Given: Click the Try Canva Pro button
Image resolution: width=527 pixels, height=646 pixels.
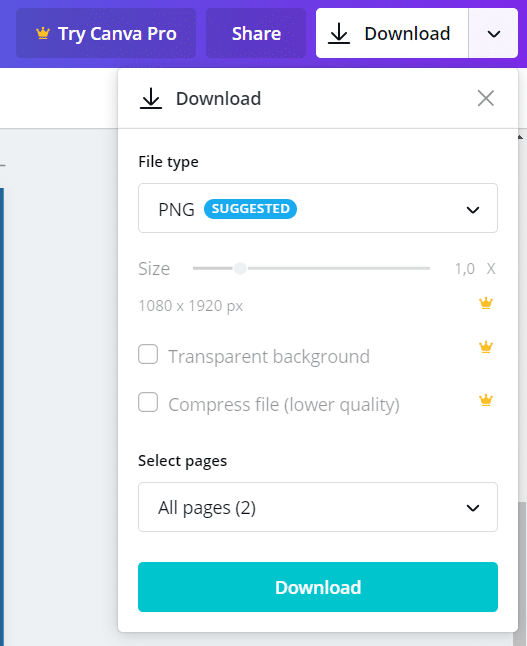Looking at the screenshot, I should tap(106, 33).
